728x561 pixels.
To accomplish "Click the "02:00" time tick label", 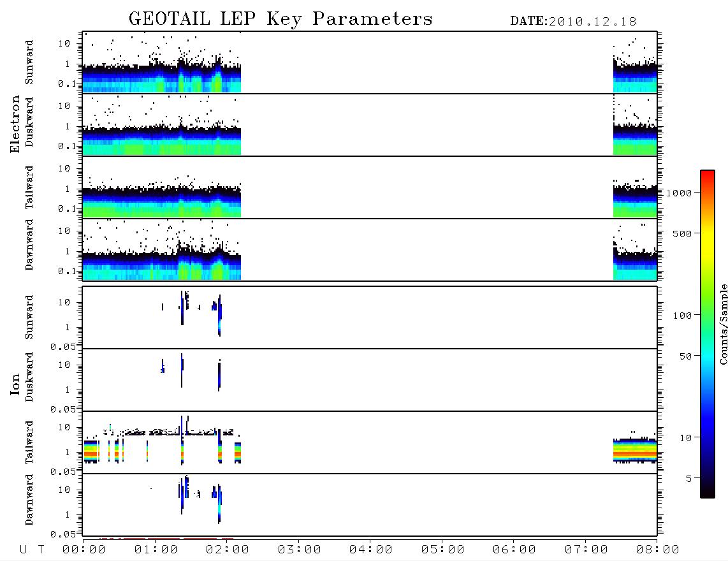I will click(x=228, y=550).
